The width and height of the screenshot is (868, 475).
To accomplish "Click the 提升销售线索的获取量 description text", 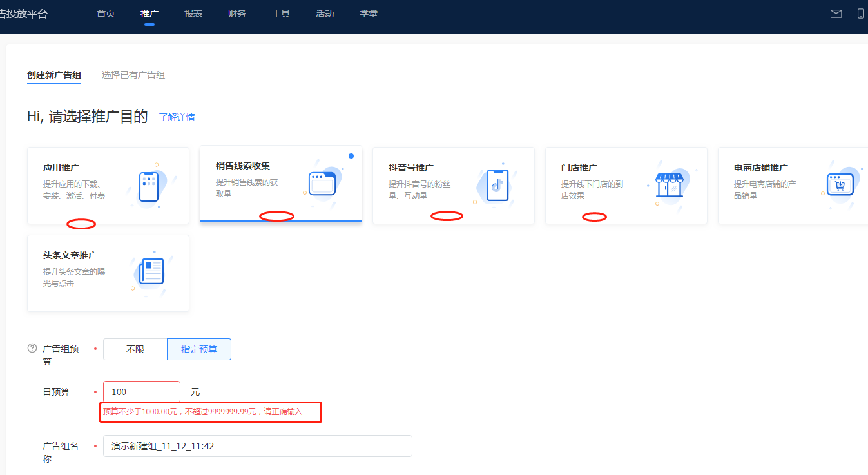I will [247, 188].
